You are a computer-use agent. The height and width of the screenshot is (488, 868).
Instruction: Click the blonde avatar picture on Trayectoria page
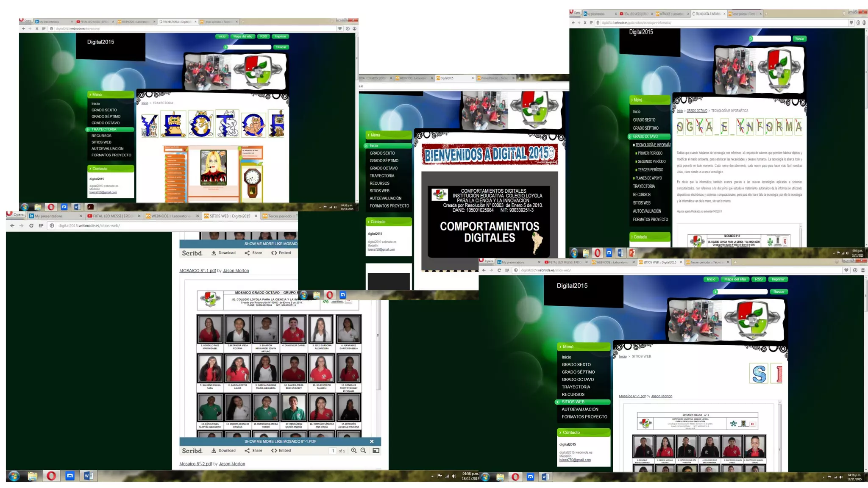pyautogui.click(x=213, y=167)
